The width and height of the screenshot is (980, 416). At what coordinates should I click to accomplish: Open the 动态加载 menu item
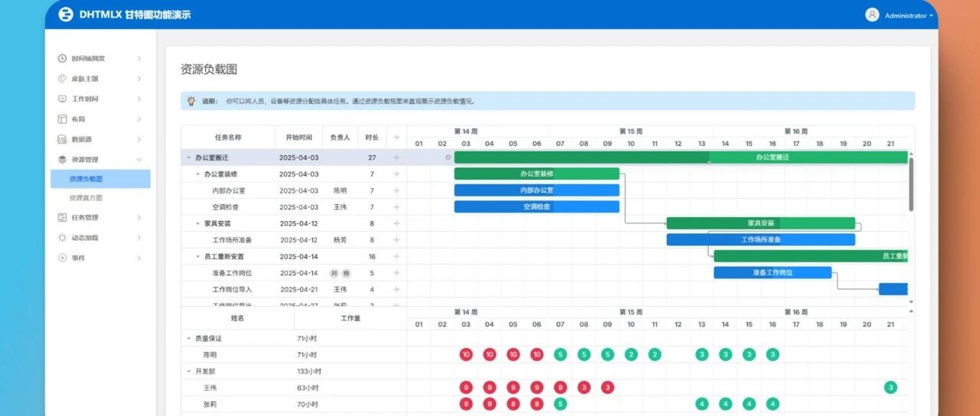click(x=100, y=238)
